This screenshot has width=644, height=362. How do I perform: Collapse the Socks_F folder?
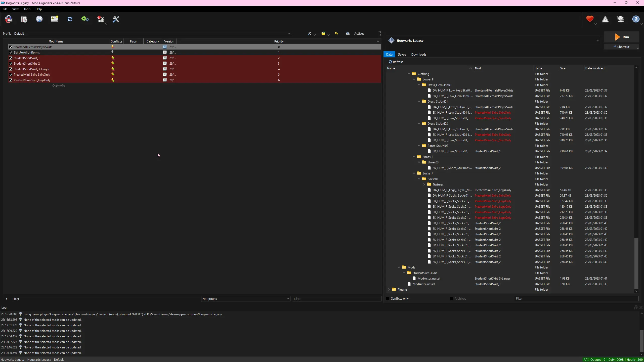pyautogui.click(x=414, y=173)
